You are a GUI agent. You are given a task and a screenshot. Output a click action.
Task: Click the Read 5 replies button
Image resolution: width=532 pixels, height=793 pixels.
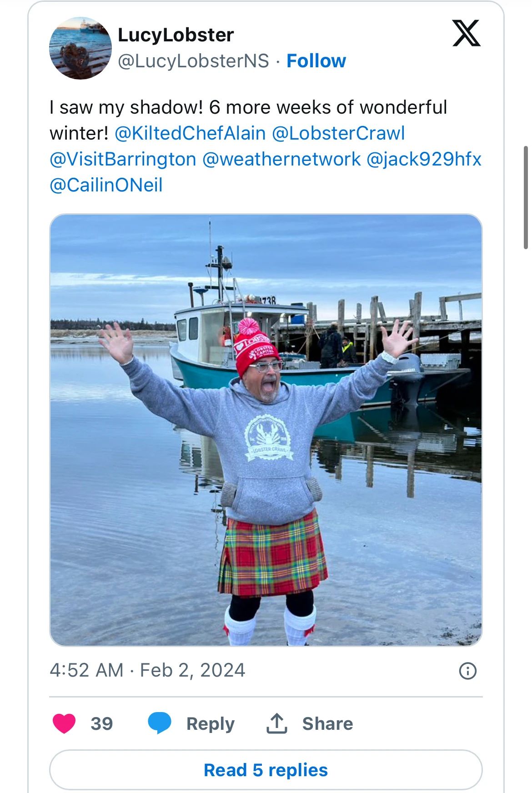266,770
